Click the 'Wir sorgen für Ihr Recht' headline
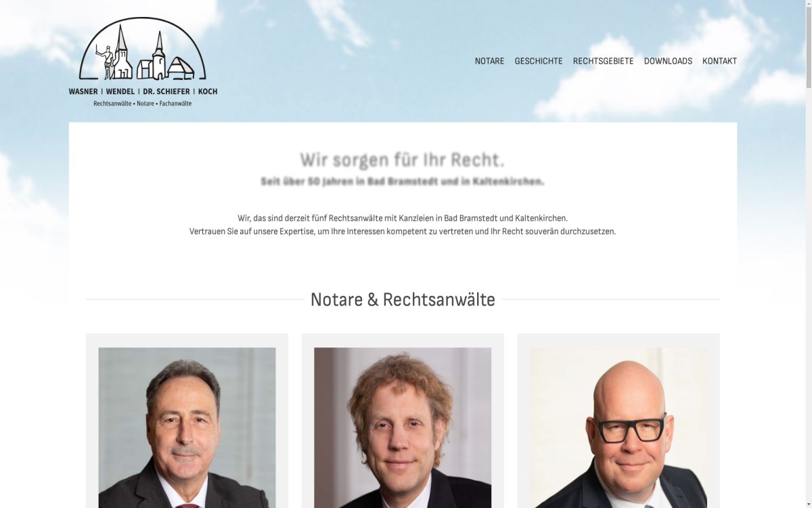The image size is (812, 508). [403, 161]
